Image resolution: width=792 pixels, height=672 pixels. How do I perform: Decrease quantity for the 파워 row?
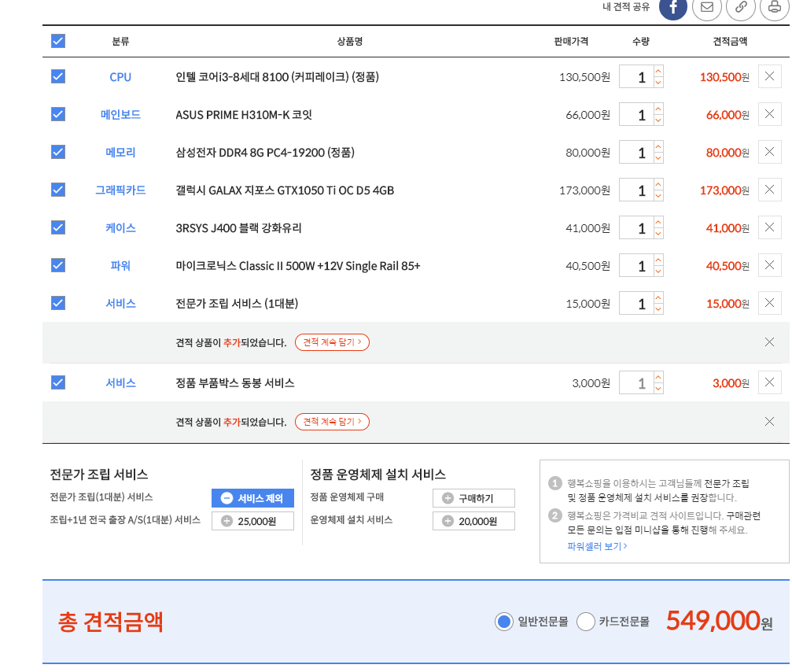pyautogui.click(x=658, y=271)
